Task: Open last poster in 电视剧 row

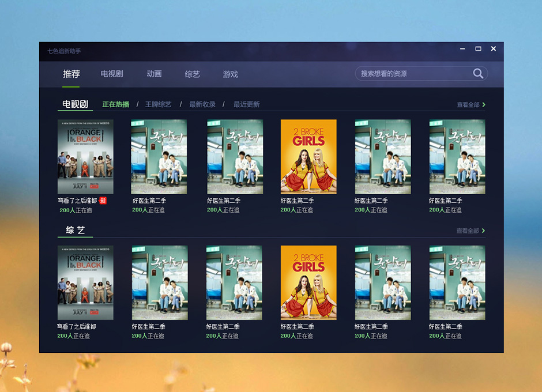Action: [x=457, y=157]
